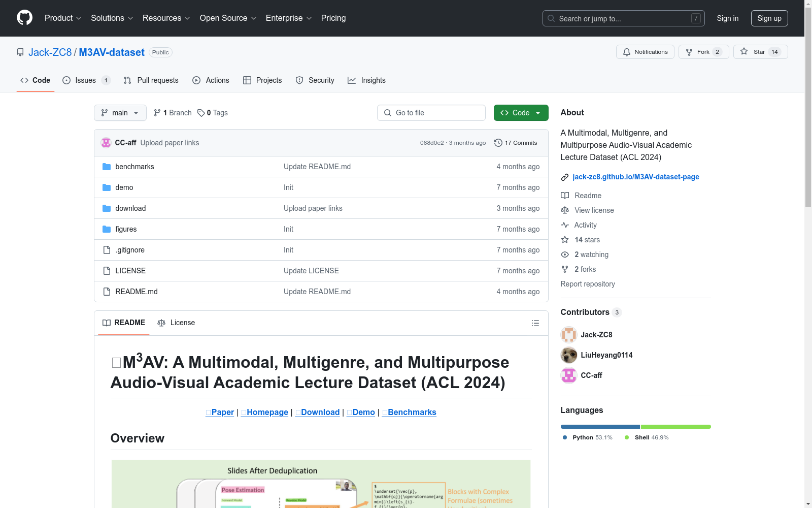This screenshot has width=812, height=508.
Task: Open the Paper link in README
Action: pos(220,412)
